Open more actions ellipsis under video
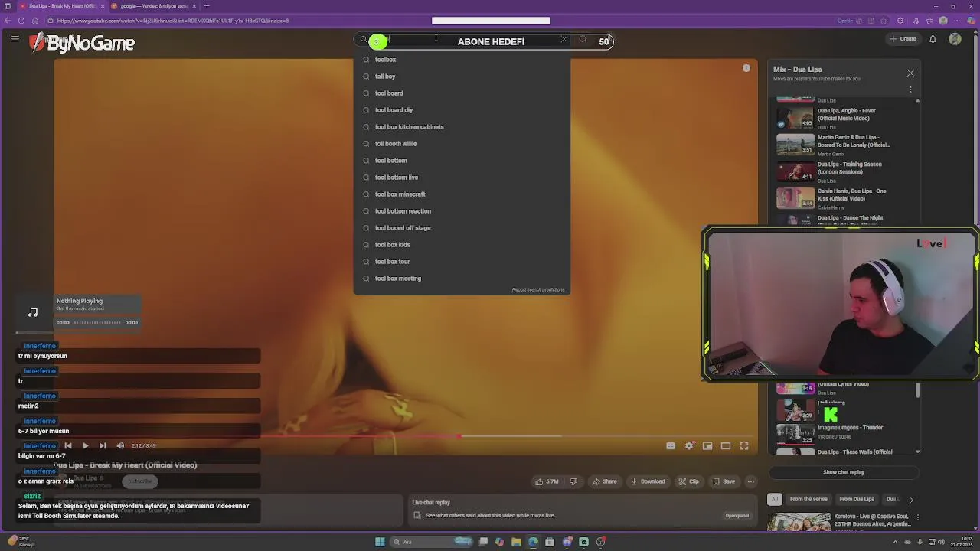Screen dimensions: 980x551 751,481
